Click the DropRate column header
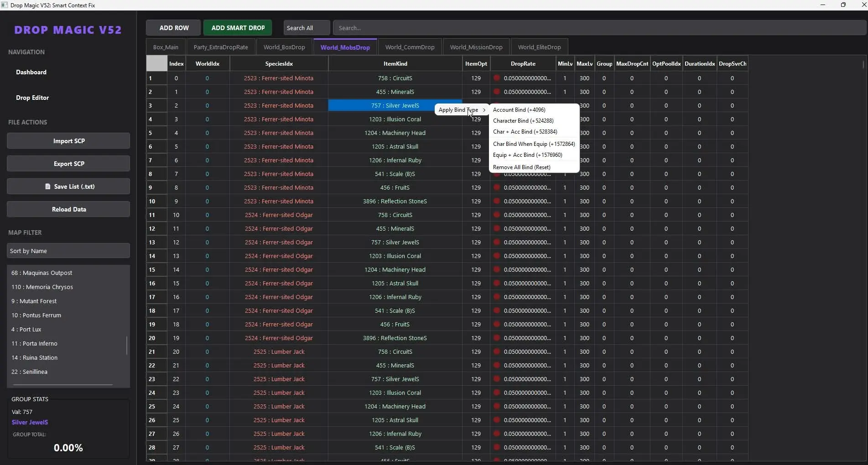 (x=523, y=64)
